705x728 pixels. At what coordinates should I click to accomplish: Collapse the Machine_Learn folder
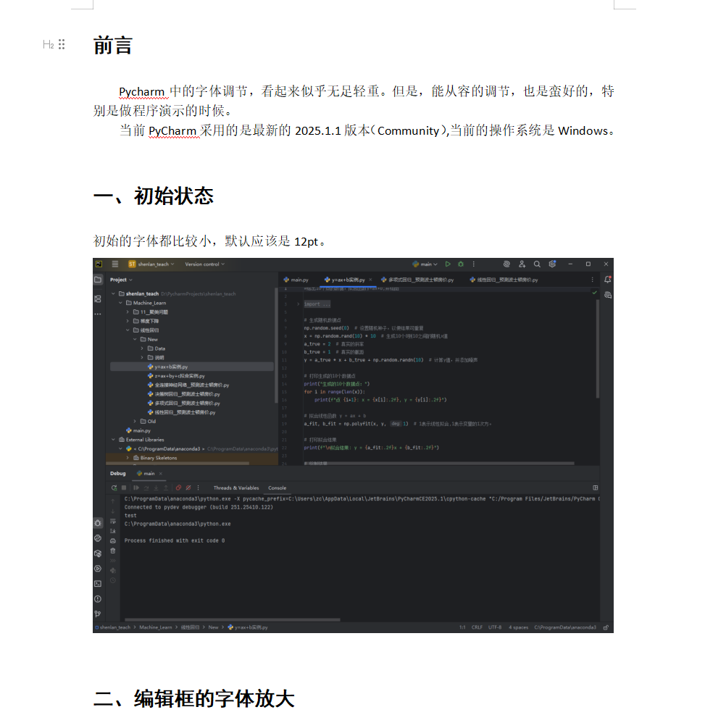point(120,303)
